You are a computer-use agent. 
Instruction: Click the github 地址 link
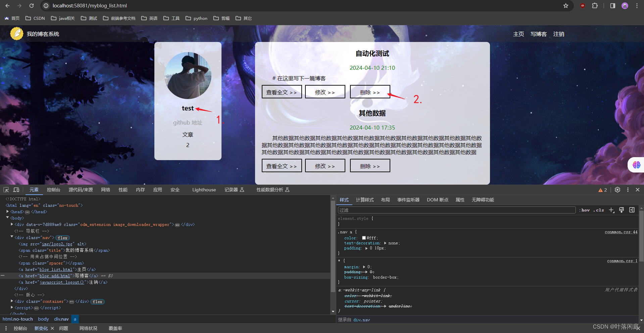tap(188, 123)
